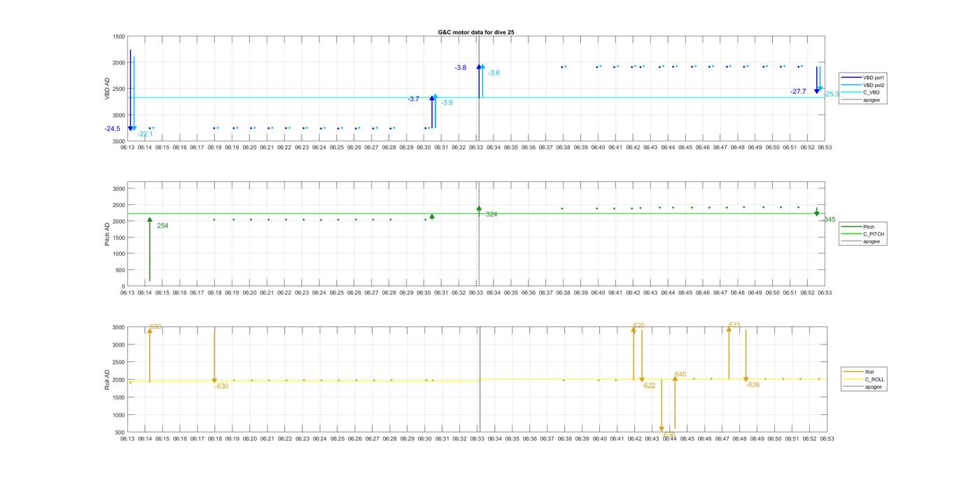Click the "06:53" tick on the Roll plot axis

click(827, 439)
